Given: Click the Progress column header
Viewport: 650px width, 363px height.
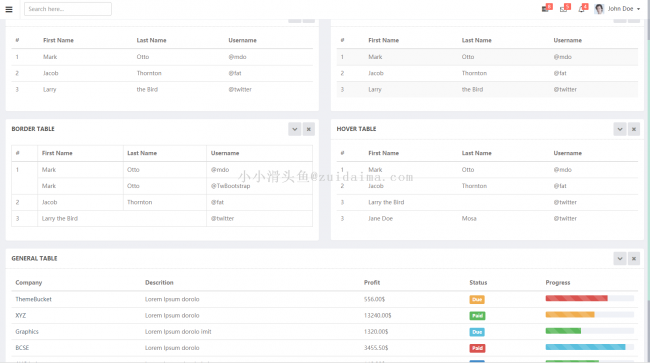Looking at the screenshot, I should click(x=558, y=283).
